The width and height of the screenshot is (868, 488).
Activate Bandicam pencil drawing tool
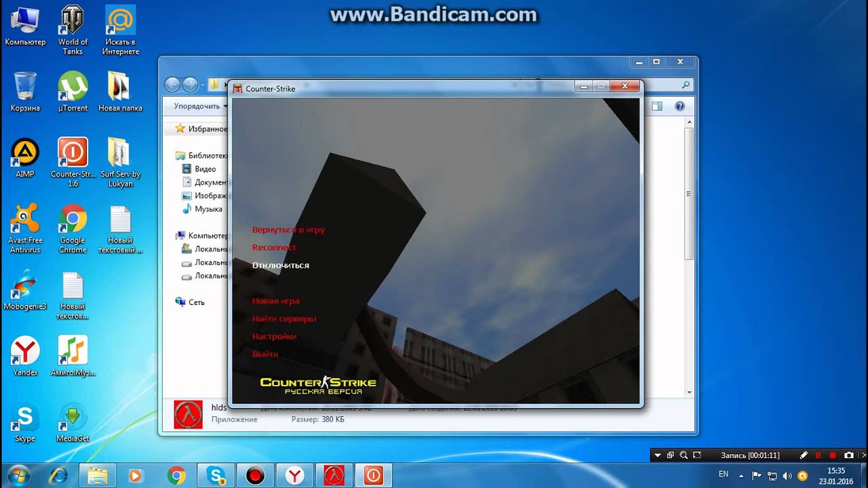pyautogui.click(x=804, y=455)
